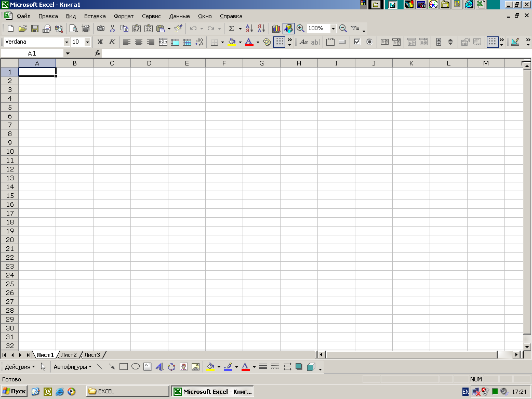
Task: Zoom in with magnifier plus icon
Action: [x=301, y=29]
